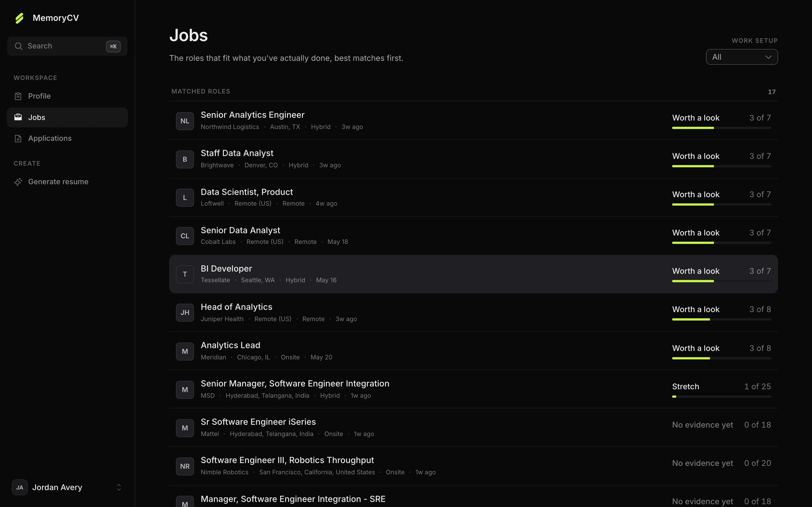Click the MemoryCV green logo icon
This screenshot has width=812, height=507.
pyautogui.click(x=19, y=18)
